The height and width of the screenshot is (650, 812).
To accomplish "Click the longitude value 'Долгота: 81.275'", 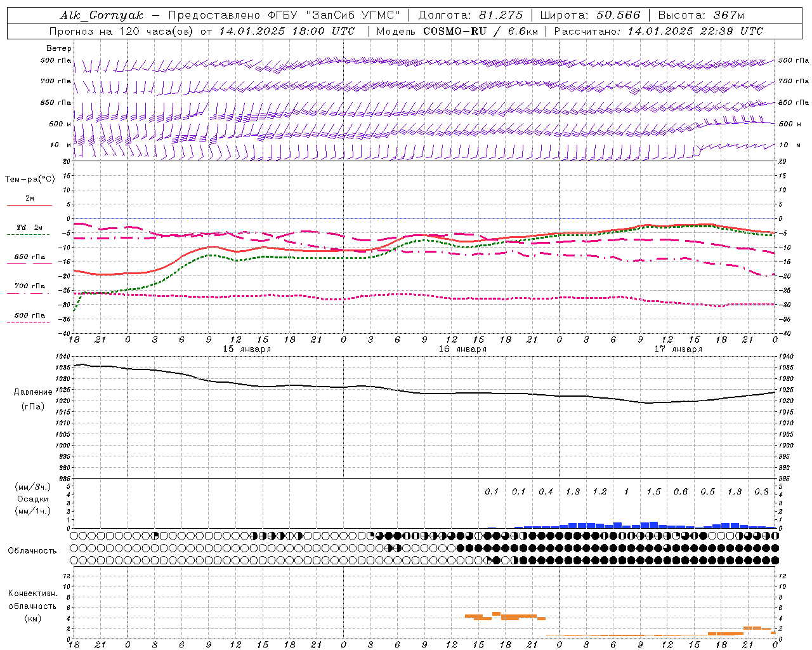I will [x=471, y=15].
